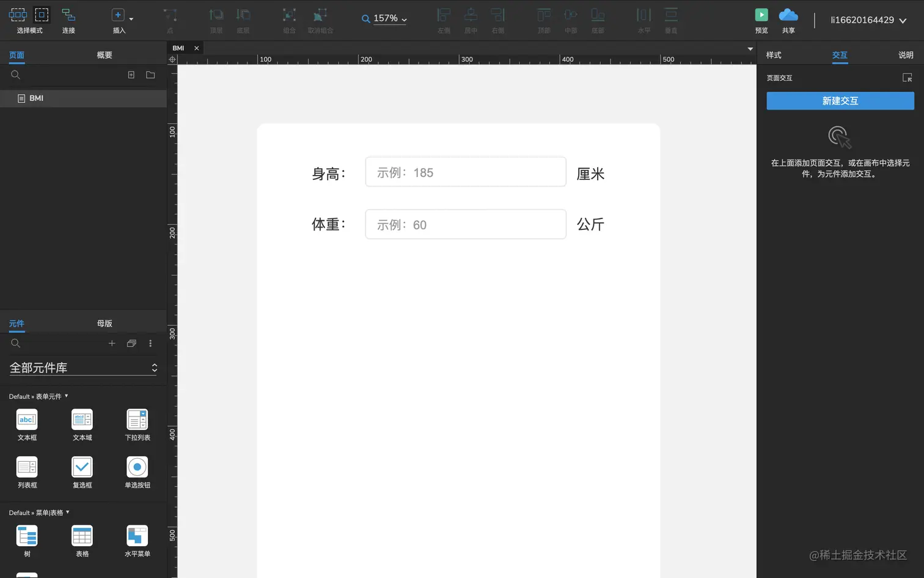Viewport: 924px width, 578px height.
Task: Select the 表格 table widget
Action: click(x=82, y=541)
